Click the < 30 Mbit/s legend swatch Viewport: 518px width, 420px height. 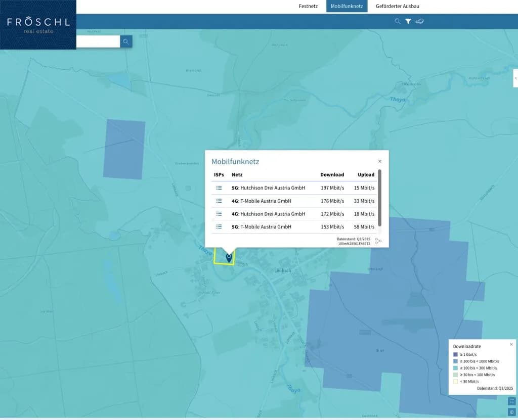[456, 382]
